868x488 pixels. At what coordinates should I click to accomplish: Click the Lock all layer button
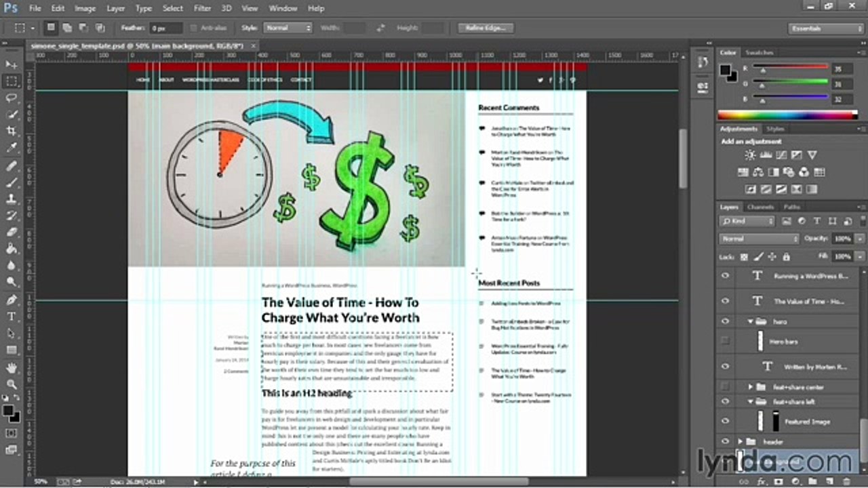(786, 257)
